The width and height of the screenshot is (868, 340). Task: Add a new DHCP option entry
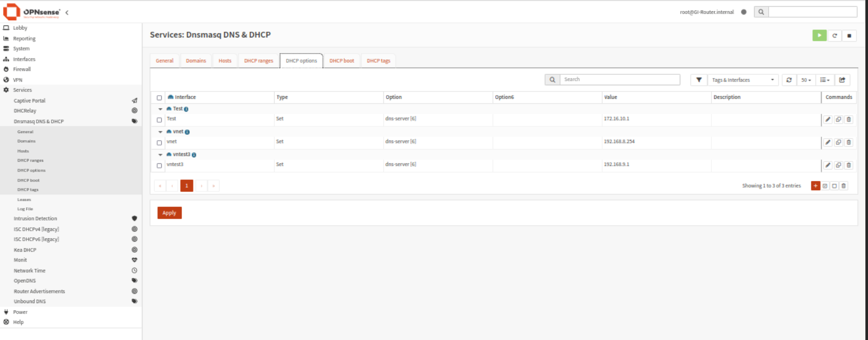point(815,186)
